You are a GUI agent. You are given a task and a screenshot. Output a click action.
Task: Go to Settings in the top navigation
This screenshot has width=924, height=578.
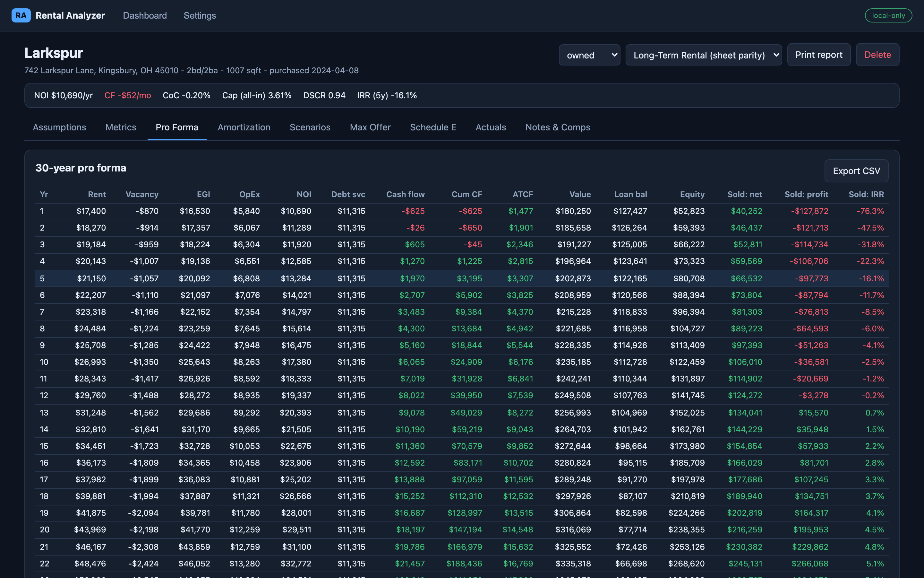click(200, 15)
